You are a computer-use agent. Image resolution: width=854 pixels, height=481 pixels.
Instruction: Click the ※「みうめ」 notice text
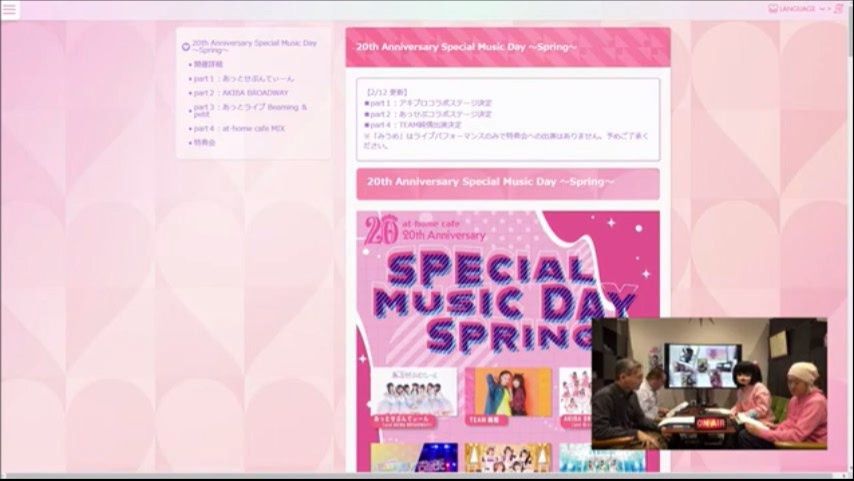506,141
